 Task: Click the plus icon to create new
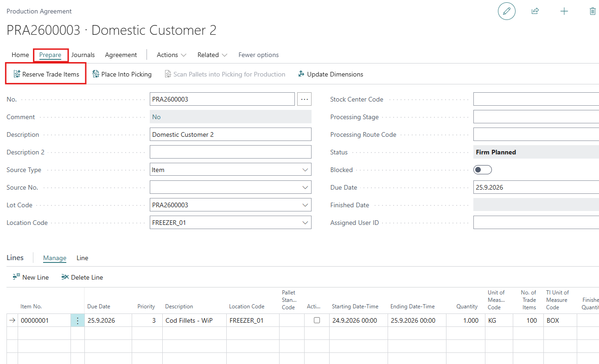click(564, 11)
